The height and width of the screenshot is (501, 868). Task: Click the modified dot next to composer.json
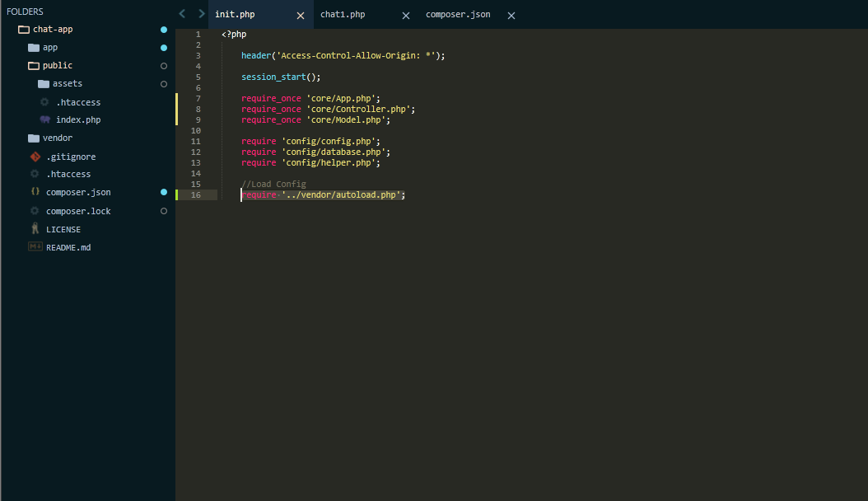tap(163, 192)
